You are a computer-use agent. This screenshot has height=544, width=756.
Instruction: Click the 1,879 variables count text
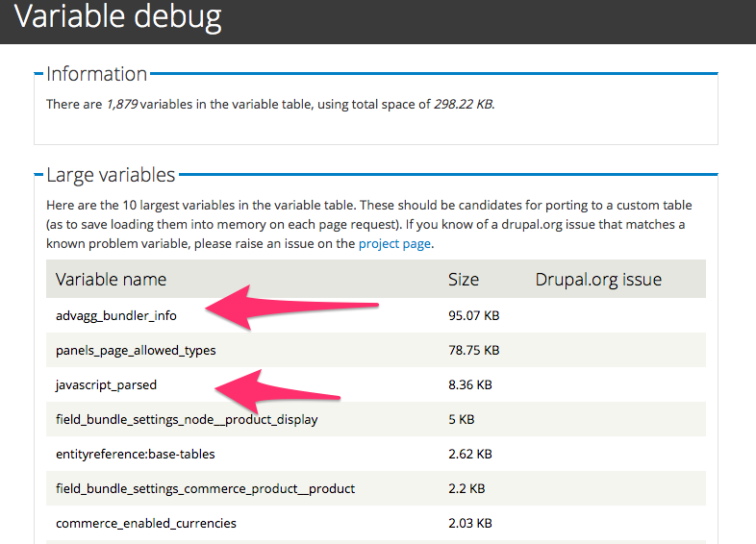point(122,105)
